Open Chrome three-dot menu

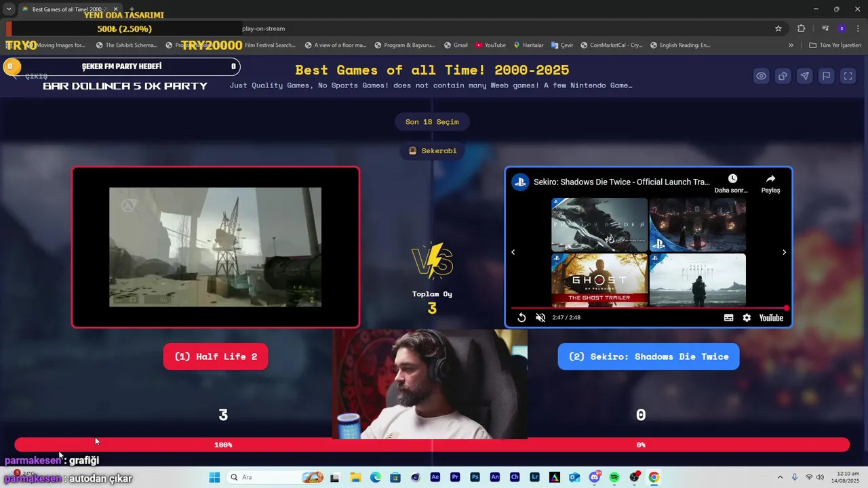point(858,28)
